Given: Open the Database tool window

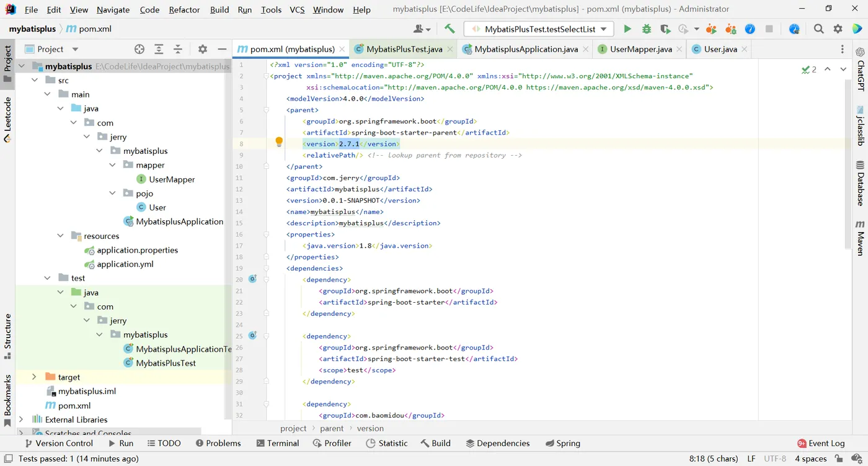Looking at the screenshot, I should [861, 184].
